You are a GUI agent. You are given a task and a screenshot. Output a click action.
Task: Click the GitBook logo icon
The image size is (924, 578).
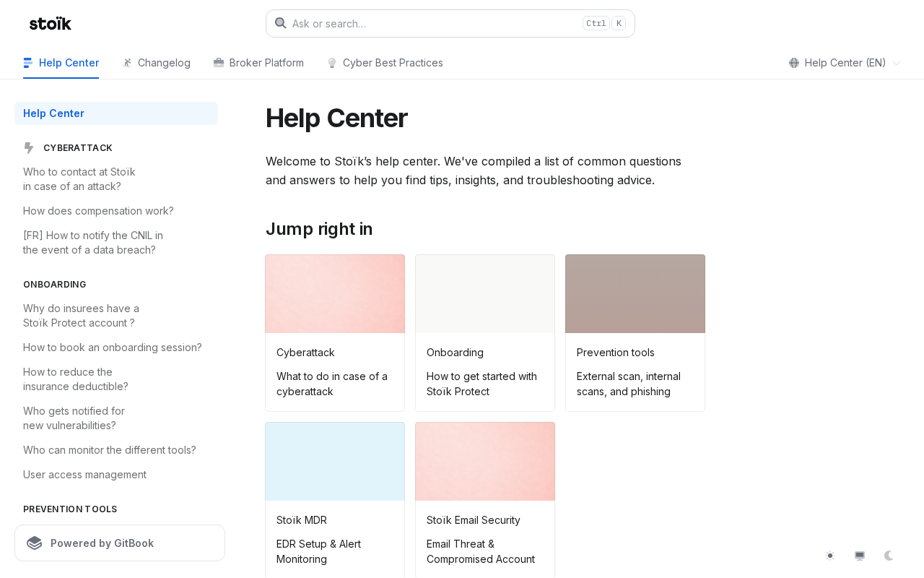35,543
